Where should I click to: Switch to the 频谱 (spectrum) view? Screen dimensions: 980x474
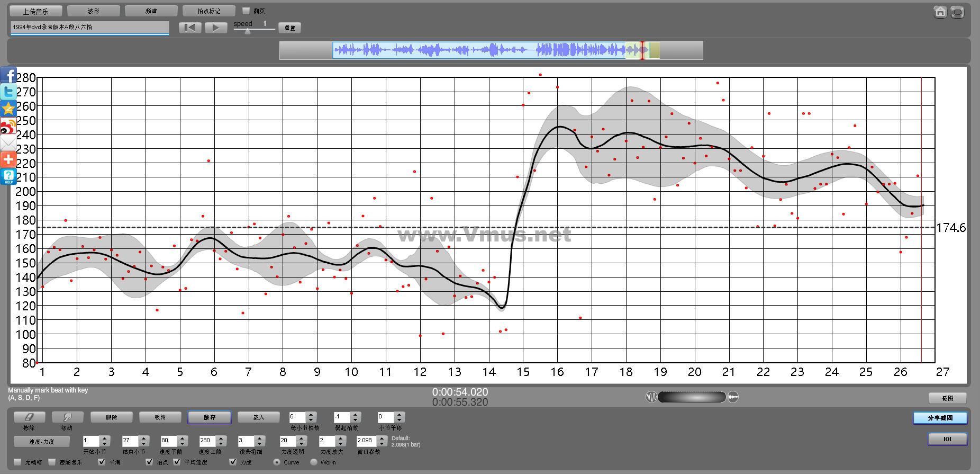point(151,11)
